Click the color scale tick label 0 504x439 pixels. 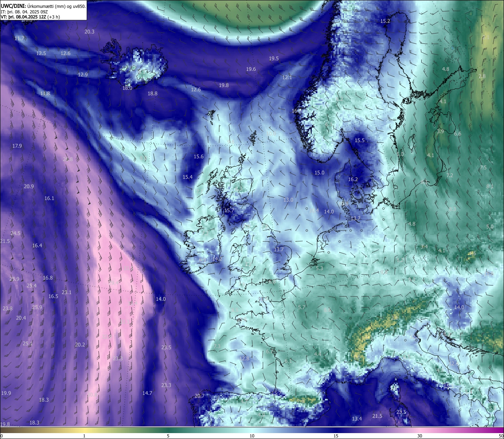click(x=2, y=436)
